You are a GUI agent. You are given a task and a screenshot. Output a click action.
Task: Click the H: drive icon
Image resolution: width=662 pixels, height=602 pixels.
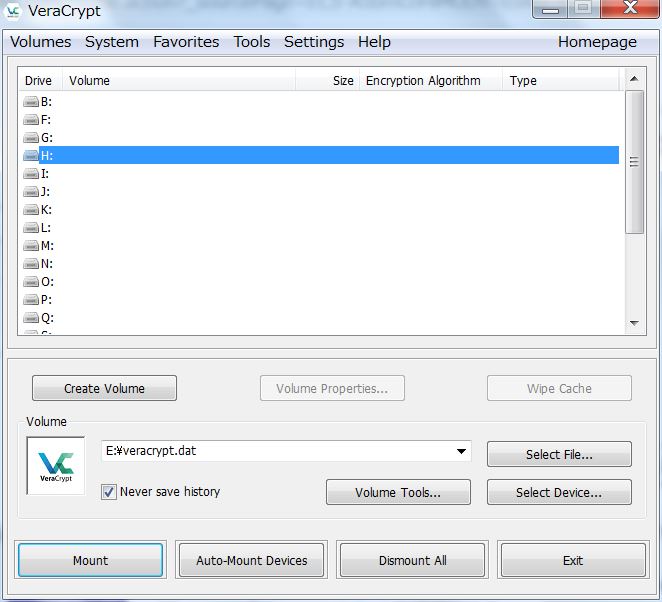pos(31,156)
